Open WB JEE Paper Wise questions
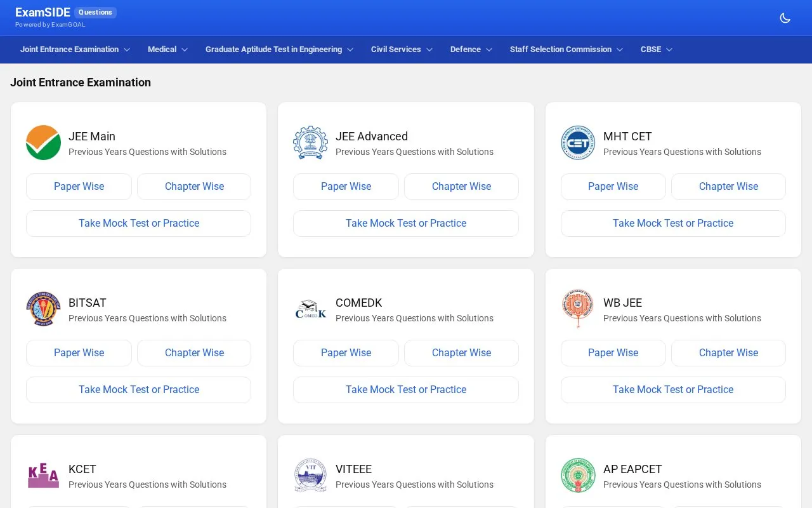This screenshot has width=812, height=508. tap(613, 353)
